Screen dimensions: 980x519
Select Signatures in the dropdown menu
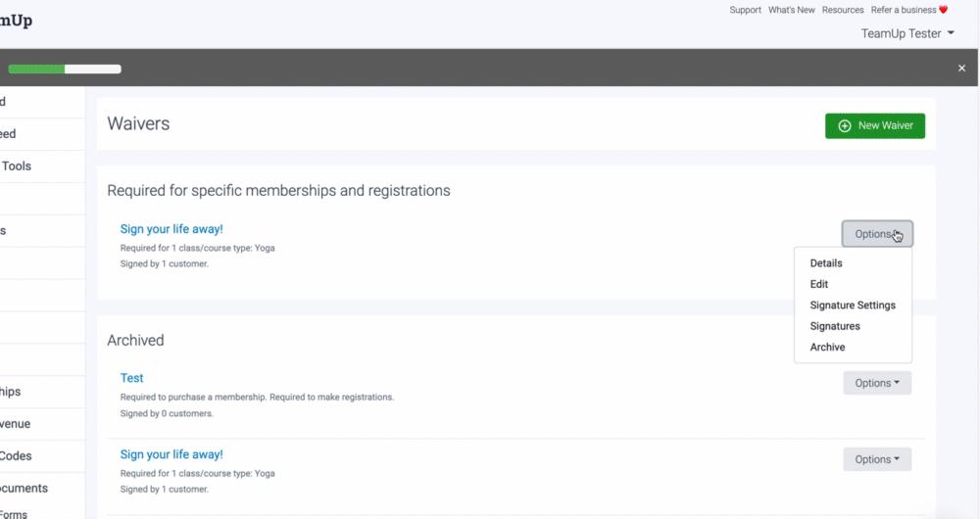coord(835,326)
